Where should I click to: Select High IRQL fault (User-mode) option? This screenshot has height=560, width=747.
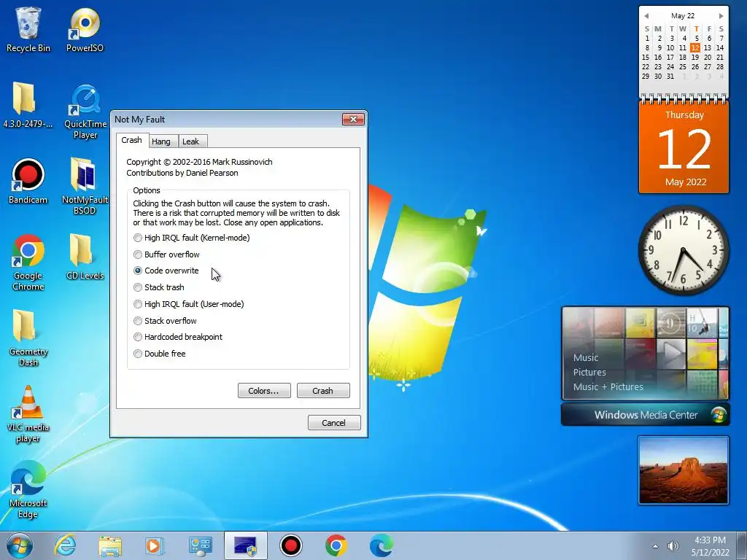point(189,304)
